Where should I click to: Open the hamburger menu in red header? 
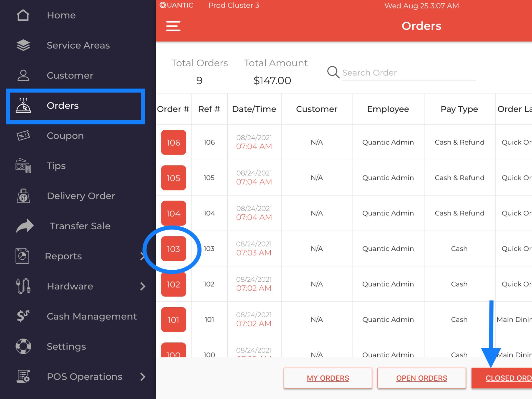coord(173,26)
